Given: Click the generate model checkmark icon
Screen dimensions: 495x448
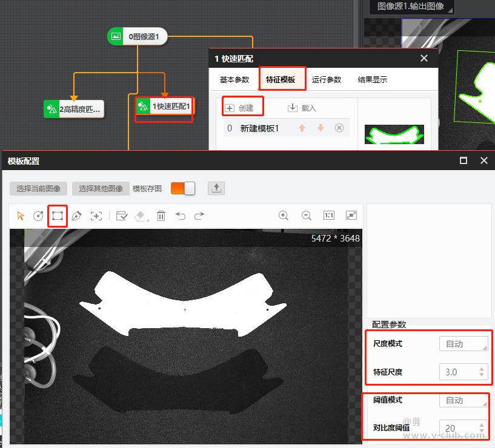Looking at the screenshot, I should click(122, 216).
